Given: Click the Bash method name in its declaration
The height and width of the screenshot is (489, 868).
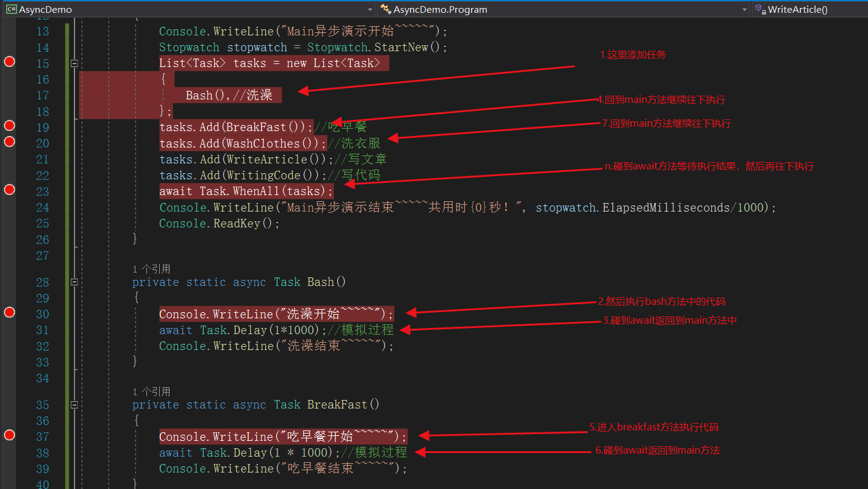Looking at the screenshot, I should 320,282.
